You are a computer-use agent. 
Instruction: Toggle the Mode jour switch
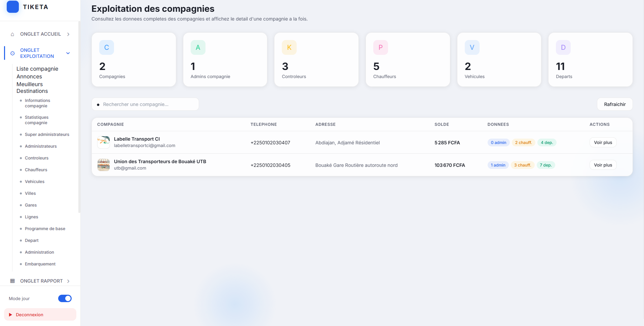click(65, 298)
